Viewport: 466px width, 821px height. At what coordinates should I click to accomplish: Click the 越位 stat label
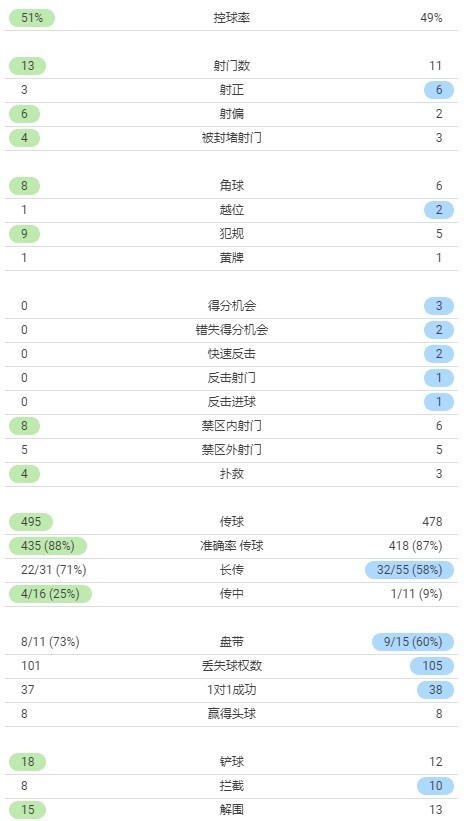tap(232, 210)
